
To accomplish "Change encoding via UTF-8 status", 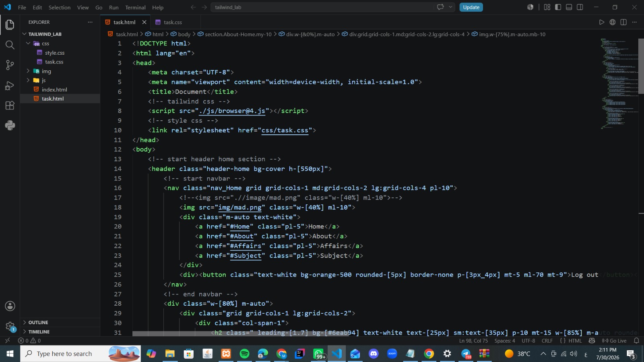I will click(x=528, y=341).
